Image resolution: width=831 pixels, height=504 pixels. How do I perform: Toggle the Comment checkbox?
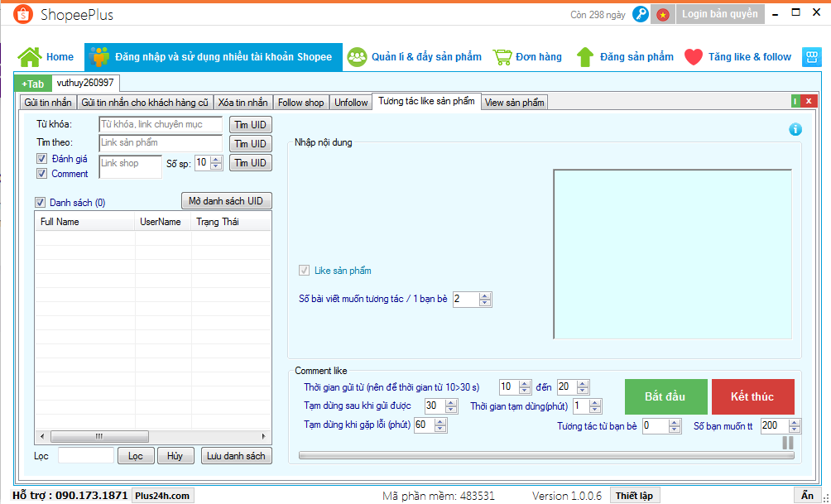(41, 174)
